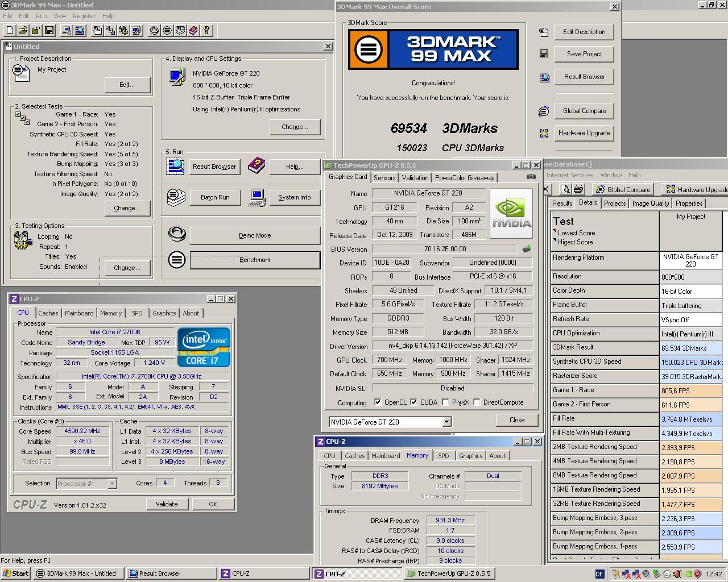Click the Demo Mode button

255,235
